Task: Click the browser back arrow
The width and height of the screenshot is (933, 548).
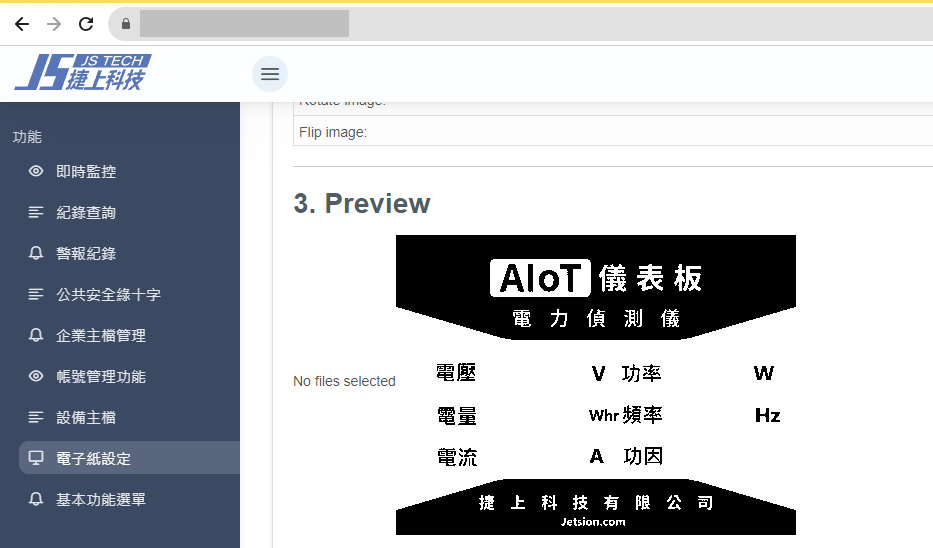Action: 21,23
